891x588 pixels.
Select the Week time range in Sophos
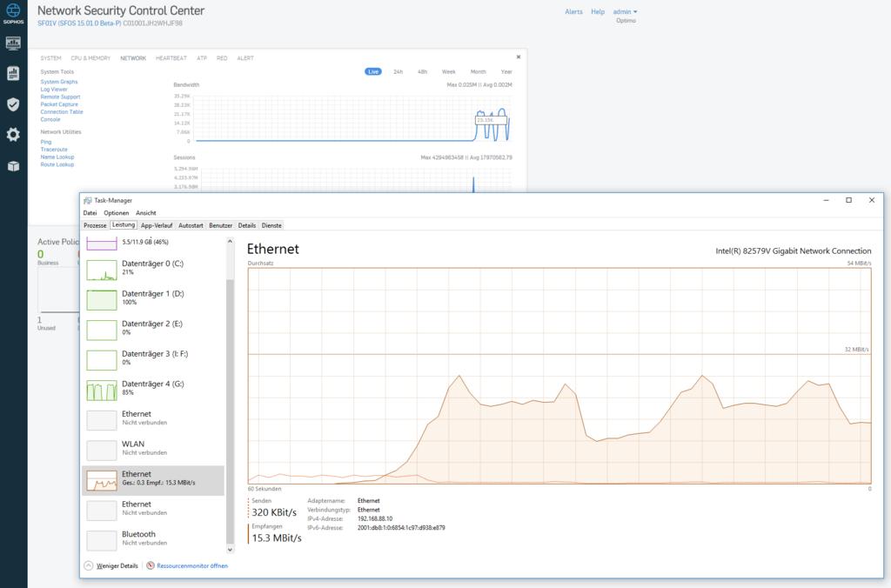click(449, 71)
